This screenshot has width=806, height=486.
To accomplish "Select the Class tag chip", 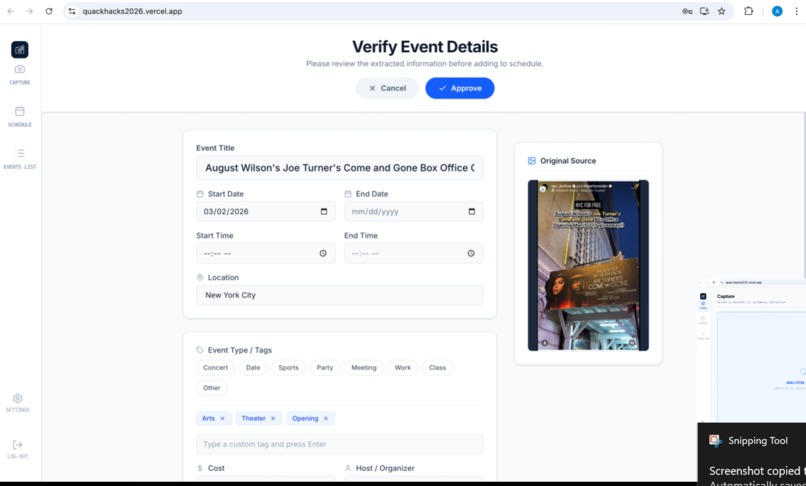I will click(437, 368).
